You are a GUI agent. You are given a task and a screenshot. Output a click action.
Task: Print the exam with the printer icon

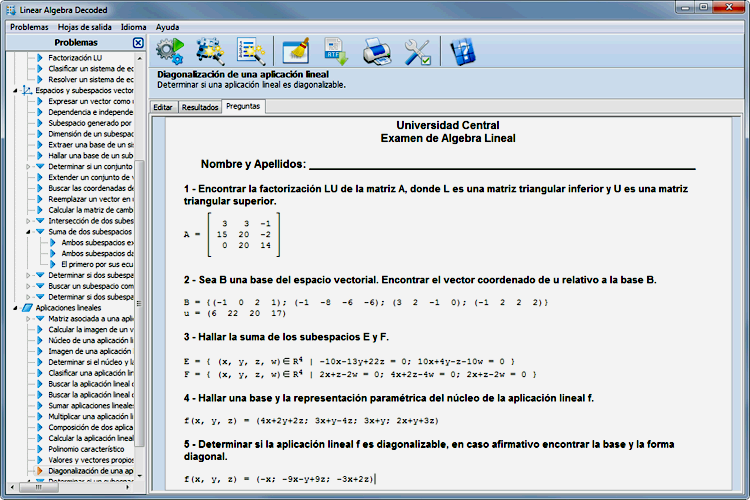click(377, 52)
